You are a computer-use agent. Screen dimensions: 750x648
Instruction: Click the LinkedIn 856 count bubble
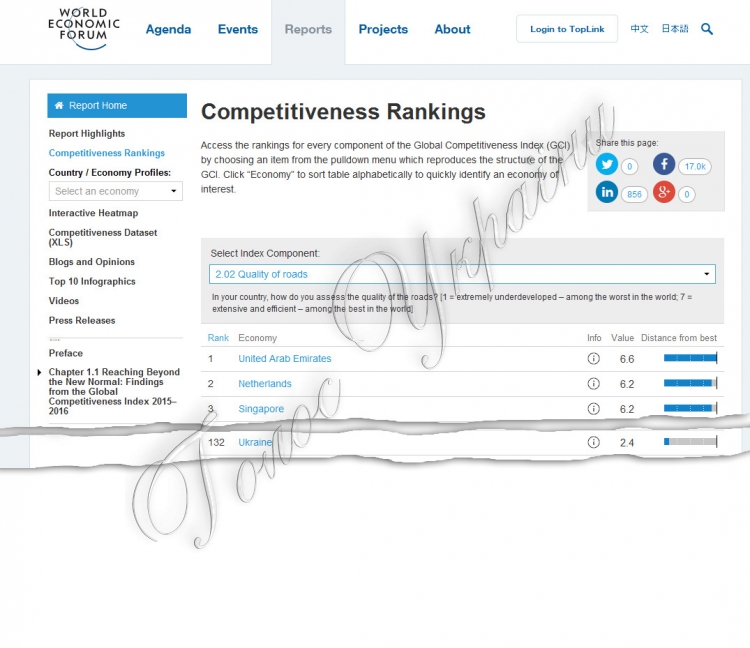tap(634, 194)
